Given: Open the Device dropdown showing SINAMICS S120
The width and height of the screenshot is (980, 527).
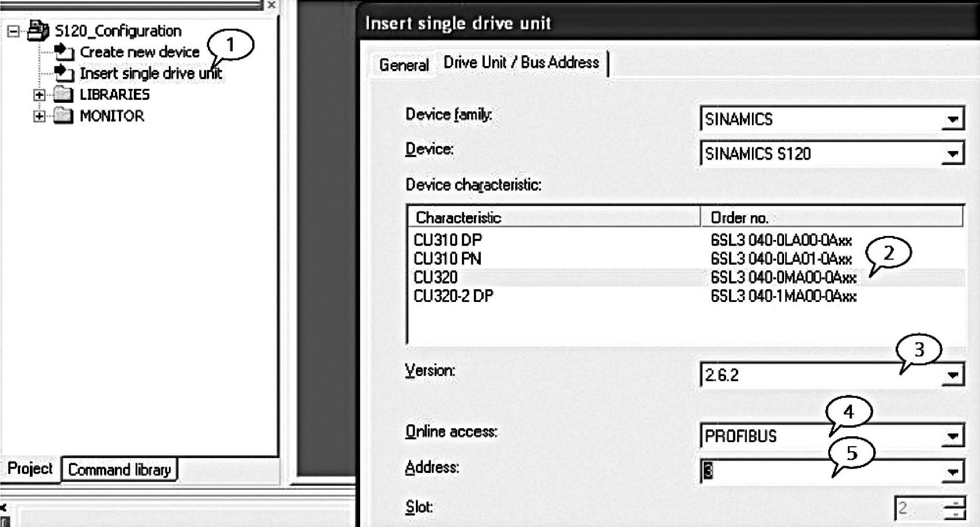Looking at the screenshot, I should (953, 154).
